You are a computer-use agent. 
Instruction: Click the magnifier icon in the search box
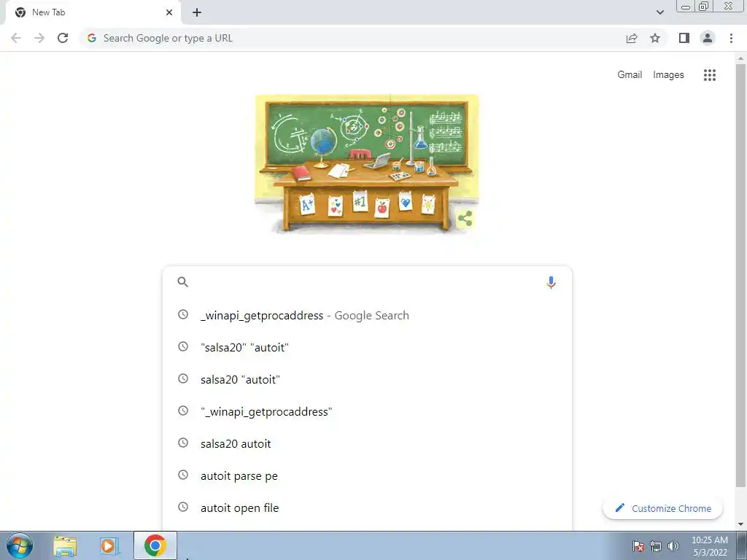[x=182, y=282]
